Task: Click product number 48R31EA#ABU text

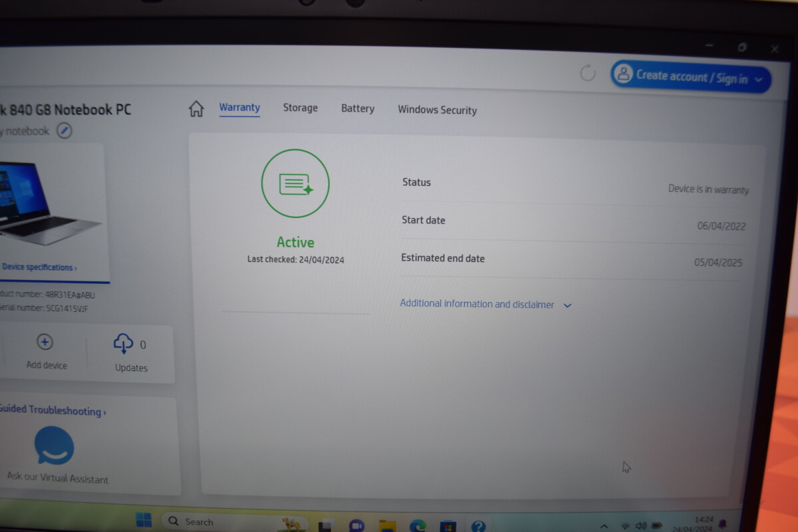Action: [x=47, y=295]
